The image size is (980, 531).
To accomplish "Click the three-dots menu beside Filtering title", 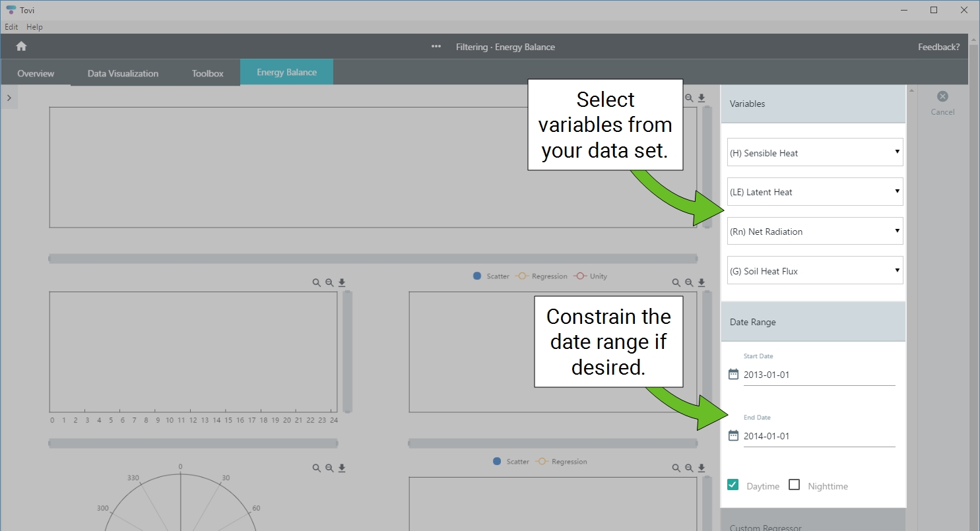I will click(436, 47).
